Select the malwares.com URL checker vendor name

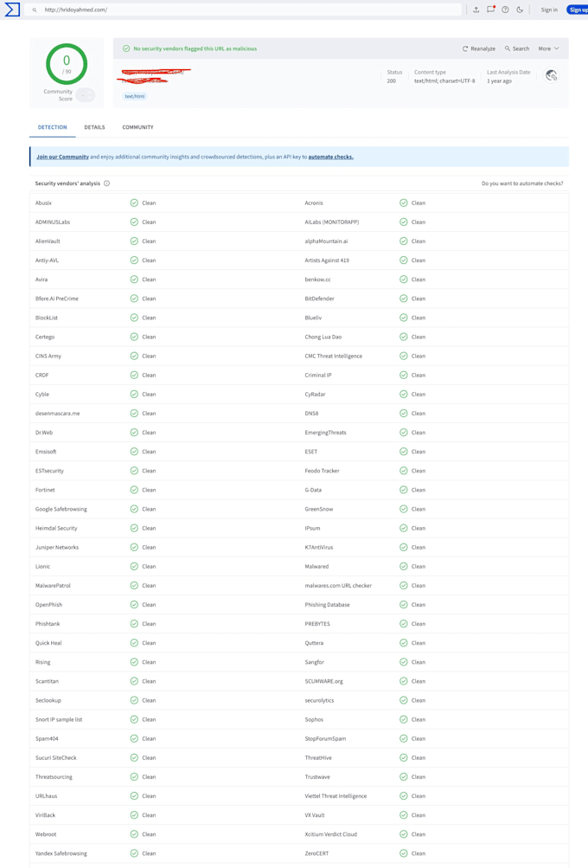click(x=338, y=586)
